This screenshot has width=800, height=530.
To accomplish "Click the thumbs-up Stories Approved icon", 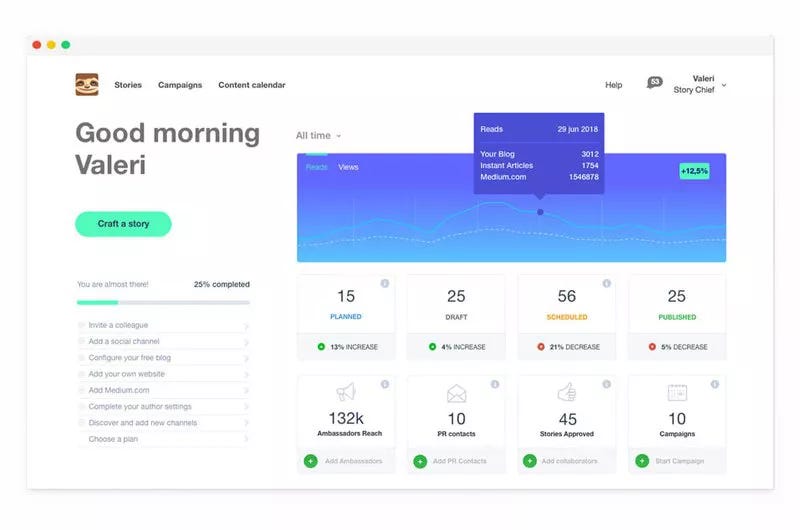I will tap(567, 392).
